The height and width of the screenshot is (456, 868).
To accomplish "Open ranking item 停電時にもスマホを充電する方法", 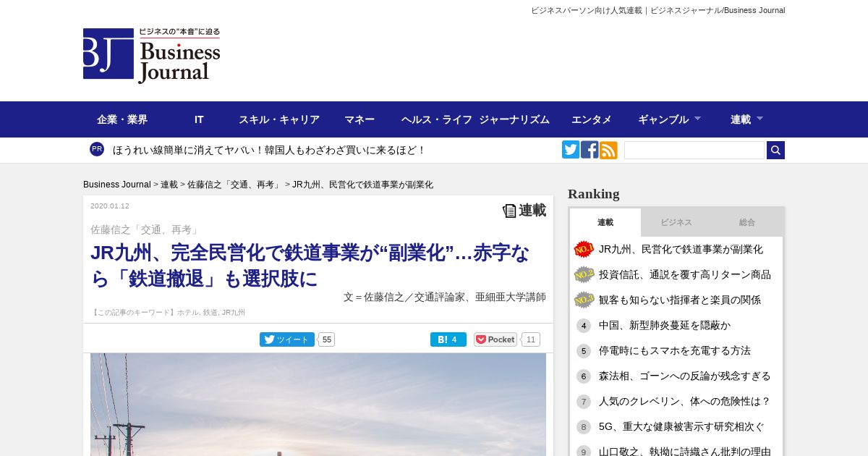I will tap(675, 351).
